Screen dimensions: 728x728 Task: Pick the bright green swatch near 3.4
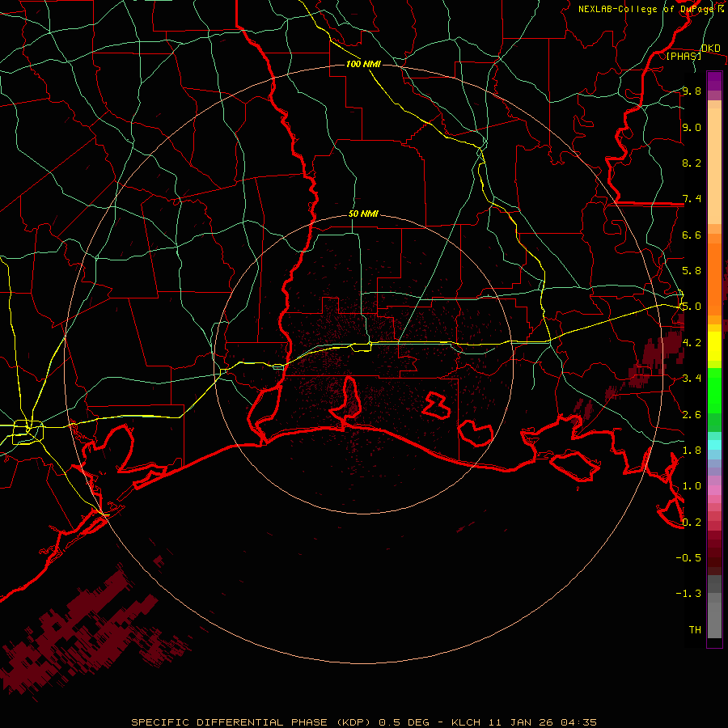[x=714, y=389]
